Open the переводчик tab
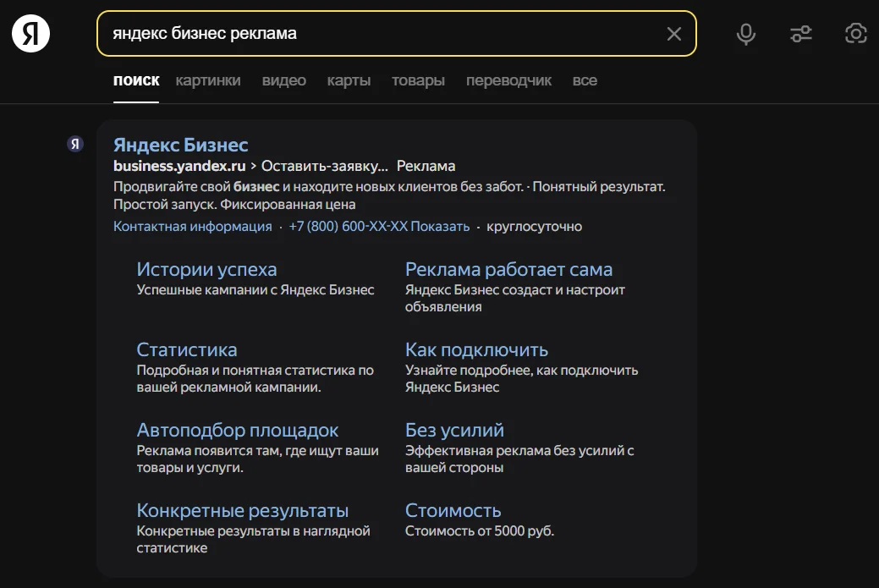Screen dimensions: 879x588 [508, 80]
